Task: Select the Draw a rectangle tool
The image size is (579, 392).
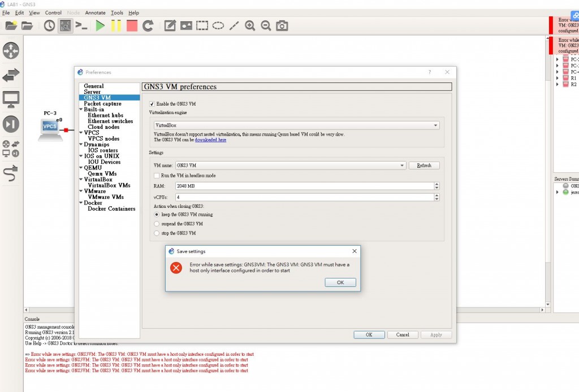Action: (202, 26)
